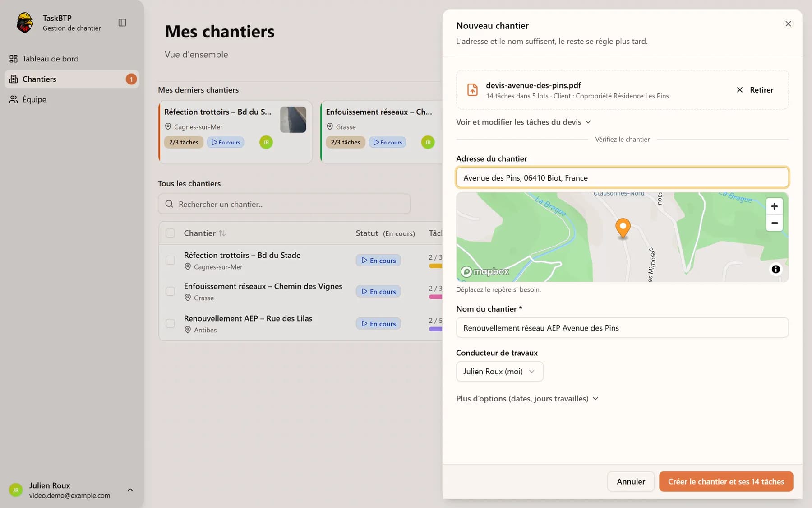This screenshot has height=508, width=812.
Task: Click Julien Roux's JR avatar in the sidebar footer
Action: click(16, 490)
